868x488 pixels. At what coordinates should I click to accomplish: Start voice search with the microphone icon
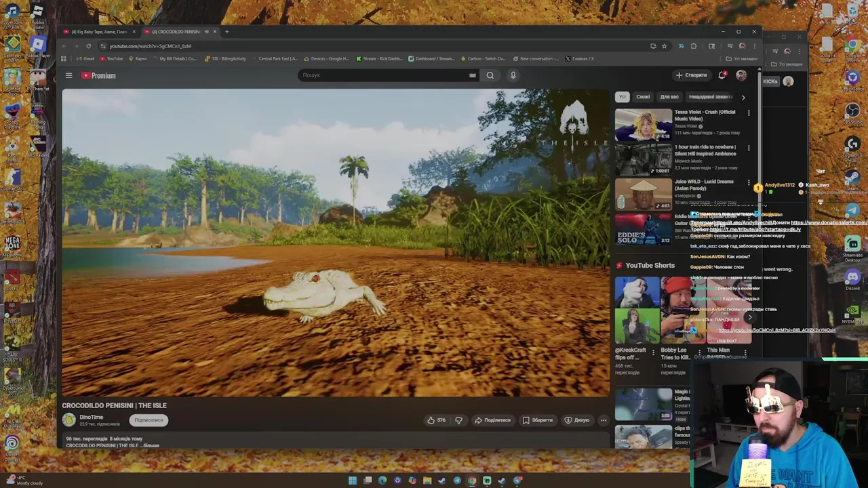[513, 75]
